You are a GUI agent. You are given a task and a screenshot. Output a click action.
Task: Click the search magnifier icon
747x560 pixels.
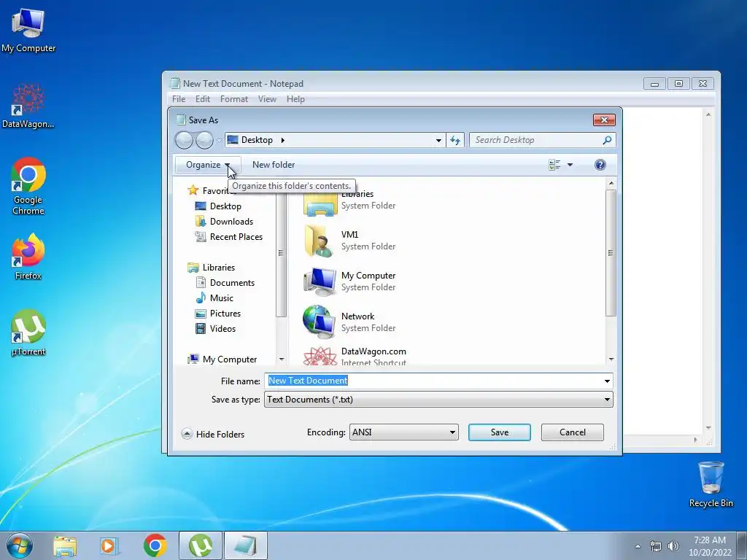click(607, 140)
